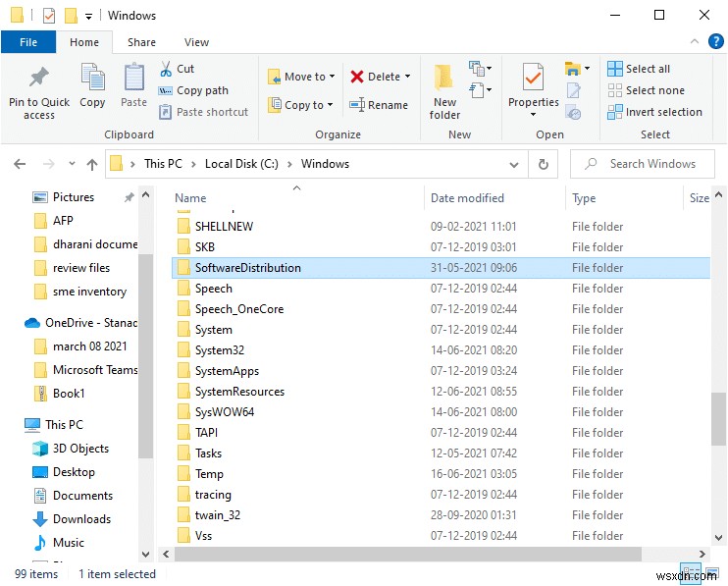Image resolution: width=728 pixels, height=586 pixels.
Task: Open the Copy to dropdown
Action: pyautogui.click(x=301, y=105)
